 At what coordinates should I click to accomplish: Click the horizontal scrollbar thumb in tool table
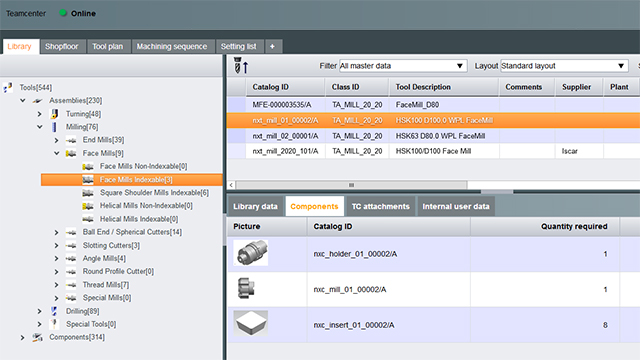click(x=351, y=185)
